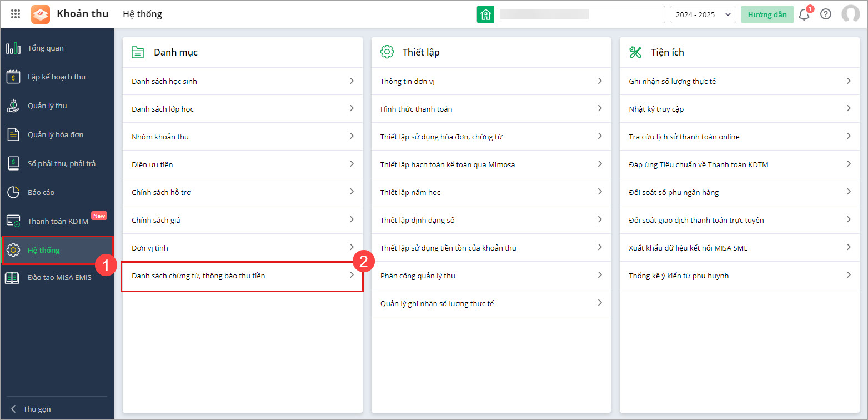Open the app launcher grid icon
The width and height of the screenshot is (868, 420).
pos(16,14)
